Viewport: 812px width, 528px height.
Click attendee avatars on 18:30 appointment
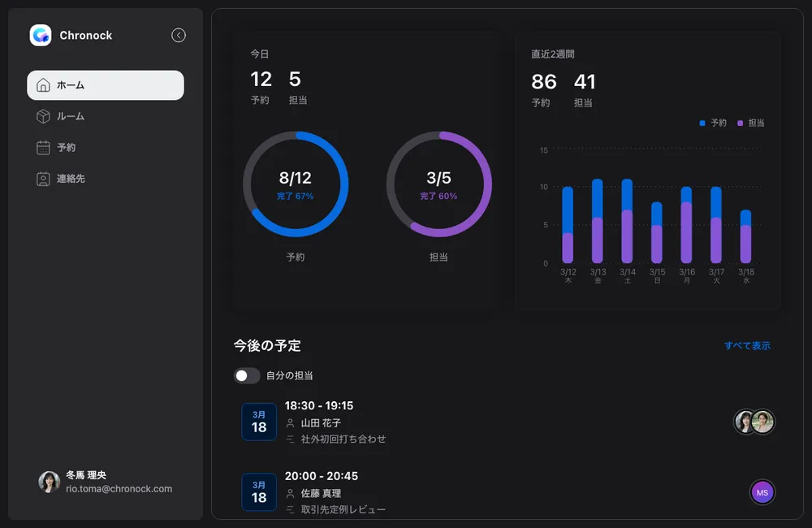[x=754, y=422]
